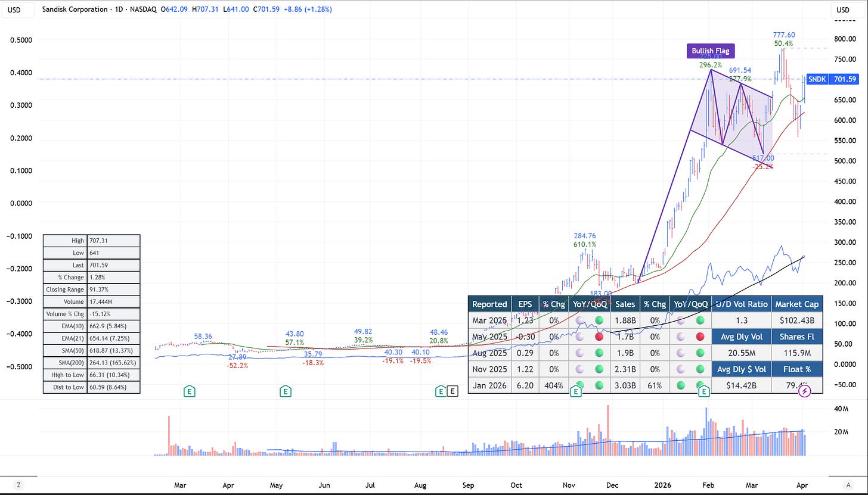Image resolution: width=868 pixels, height=495 pixels.
Task: Click the Closing Range 91.37% stats row
Action: pos(92,289)
